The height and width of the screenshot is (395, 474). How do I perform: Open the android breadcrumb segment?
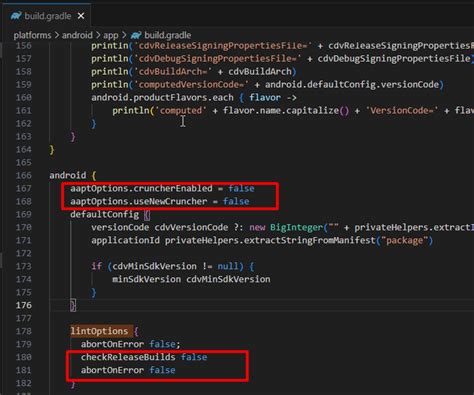[77, 35]
